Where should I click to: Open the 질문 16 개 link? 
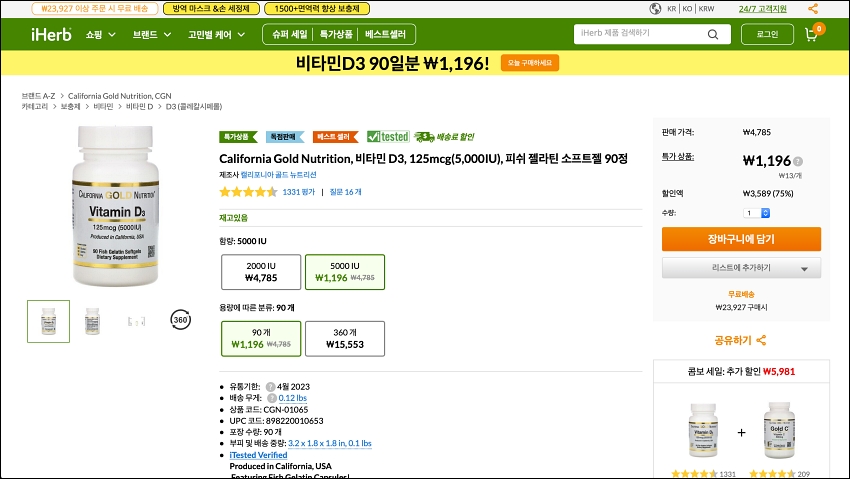click(345, 192)
